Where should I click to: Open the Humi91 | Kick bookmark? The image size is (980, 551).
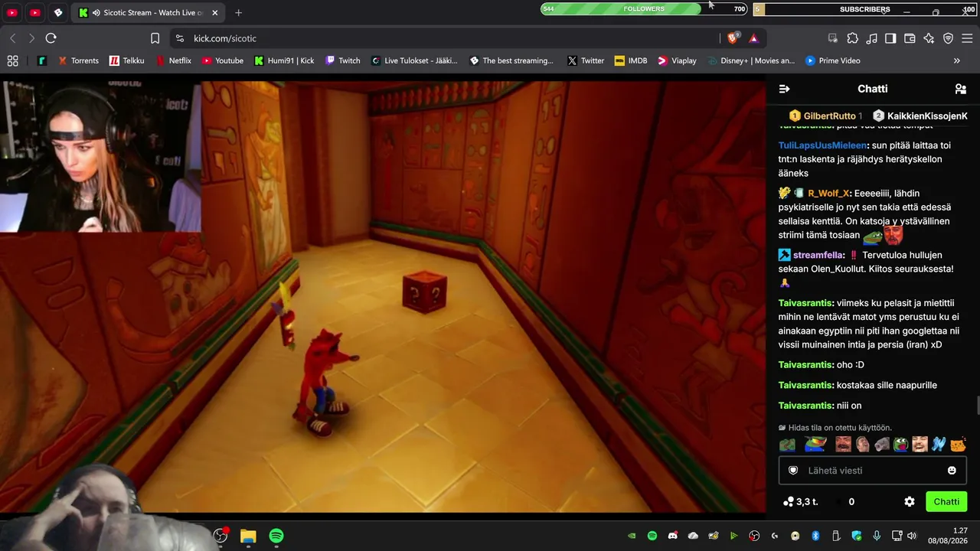(284, 60)
